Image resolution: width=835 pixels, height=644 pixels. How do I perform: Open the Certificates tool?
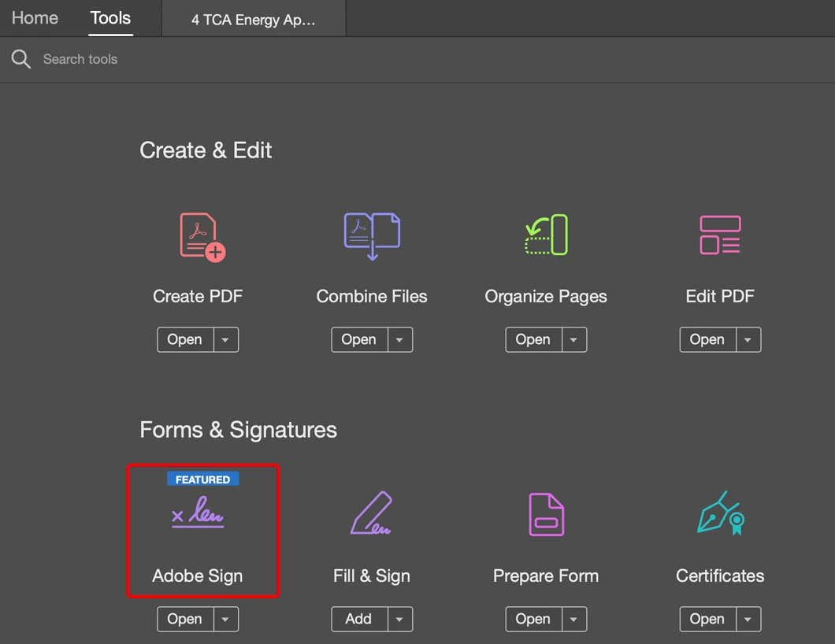pos(707,619)
